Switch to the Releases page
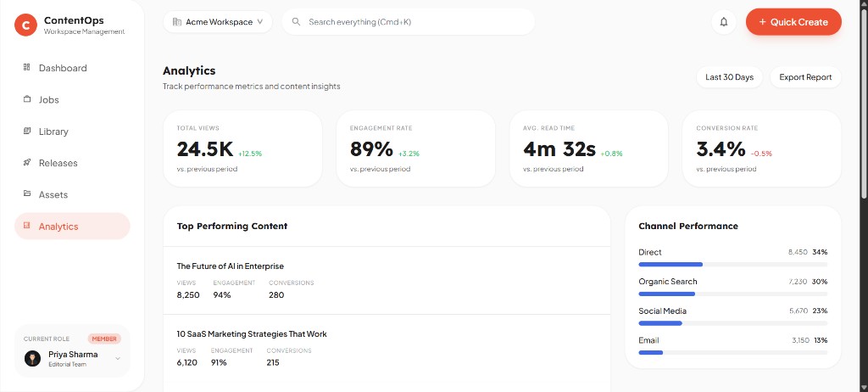Screen dimensions: 868x392 tap(72, 162)
